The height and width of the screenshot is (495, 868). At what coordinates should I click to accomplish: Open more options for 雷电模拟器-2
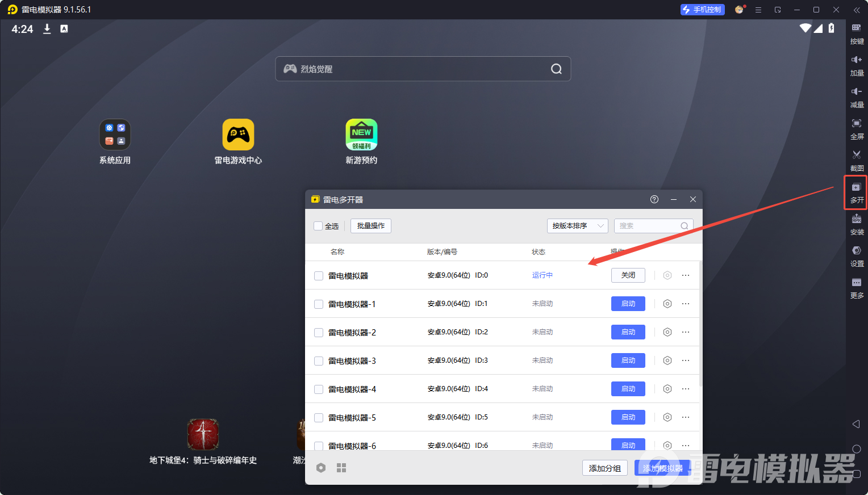pos(686,332)
